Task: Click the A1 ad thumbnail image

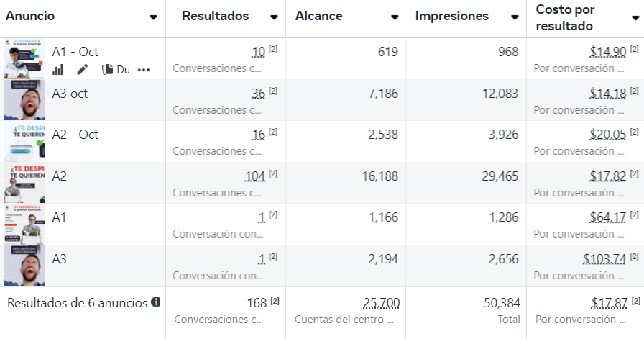Action: 24,224
